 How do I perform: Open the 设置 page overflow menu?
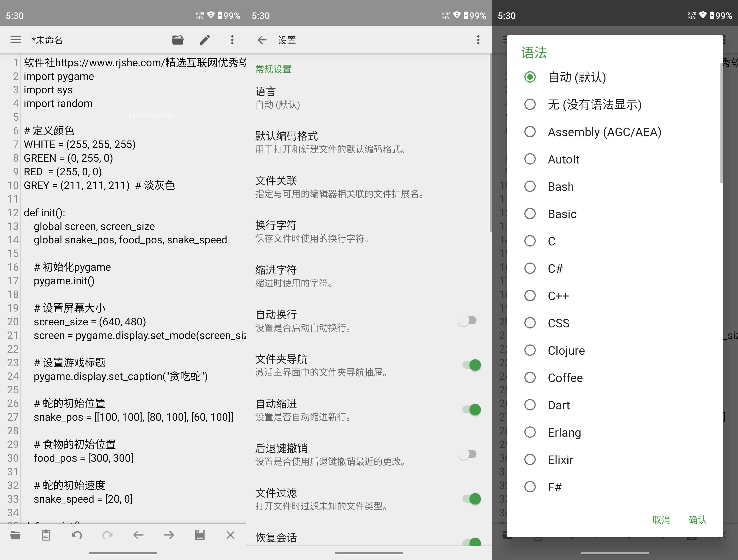(x=478, y=40)
